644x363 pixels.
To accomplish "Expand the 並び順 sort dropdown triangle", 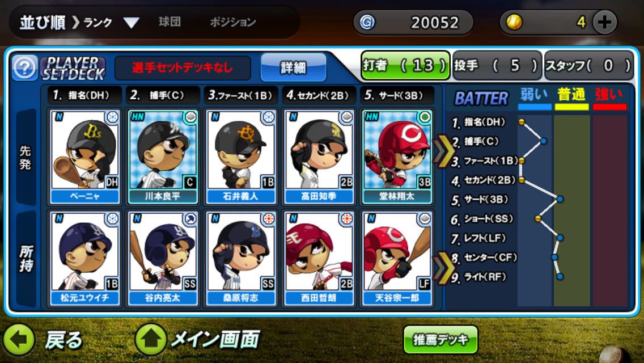I will pos(132,23).
